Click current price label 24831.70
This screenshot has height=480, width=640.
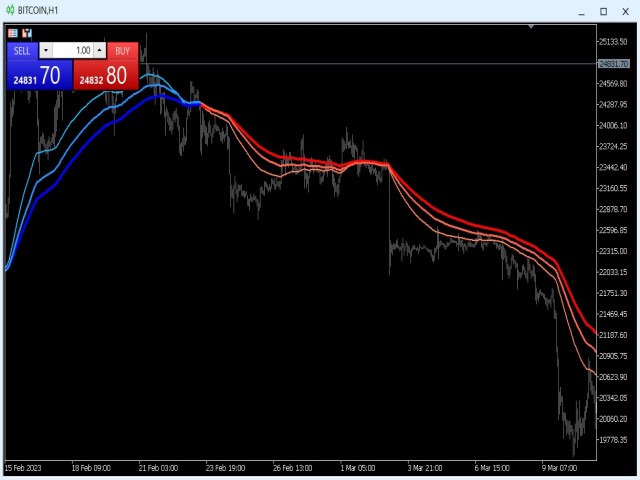click(613, 64)
